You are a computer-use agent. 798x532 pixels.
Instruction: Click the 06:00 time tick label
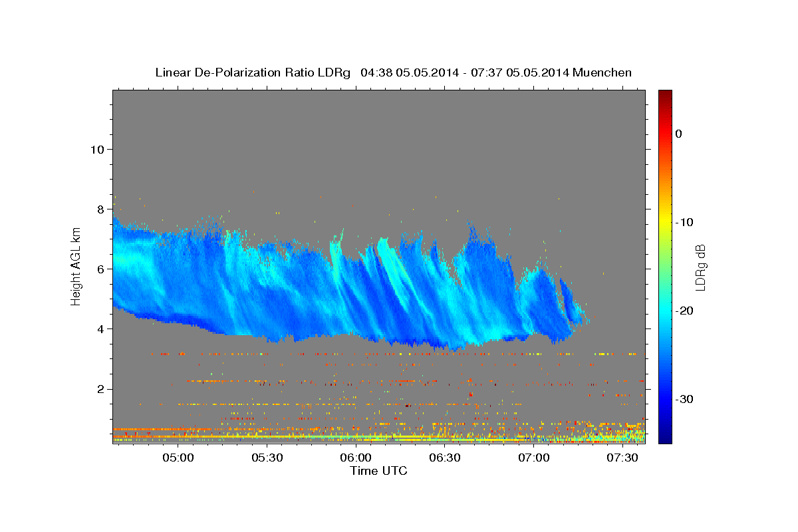pyautogui.click(x=356, y=458)
